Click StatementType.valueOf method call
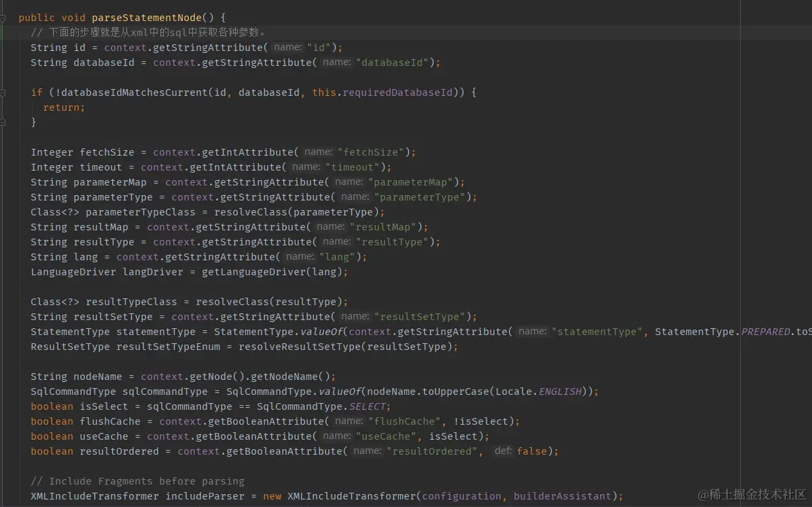812x507 pixels. (x=278, y=332)
